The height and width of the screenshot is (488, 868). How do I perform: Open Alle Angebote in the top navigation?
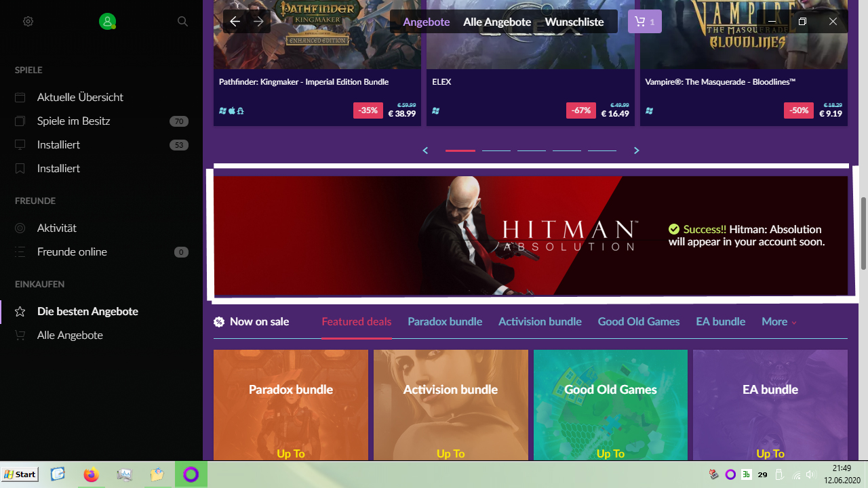tap(497, 22)
